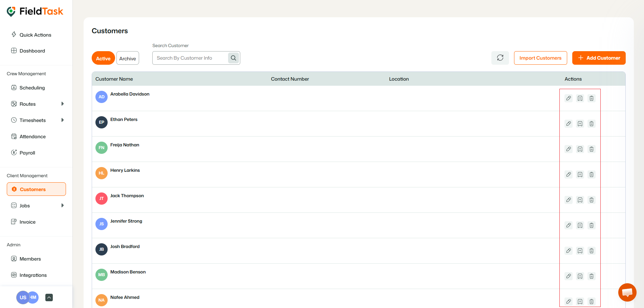Viewport: 644px width, 308px height.
Task: Open the Scheduling section in the sidebar
Action: click(x=32, y=87)
